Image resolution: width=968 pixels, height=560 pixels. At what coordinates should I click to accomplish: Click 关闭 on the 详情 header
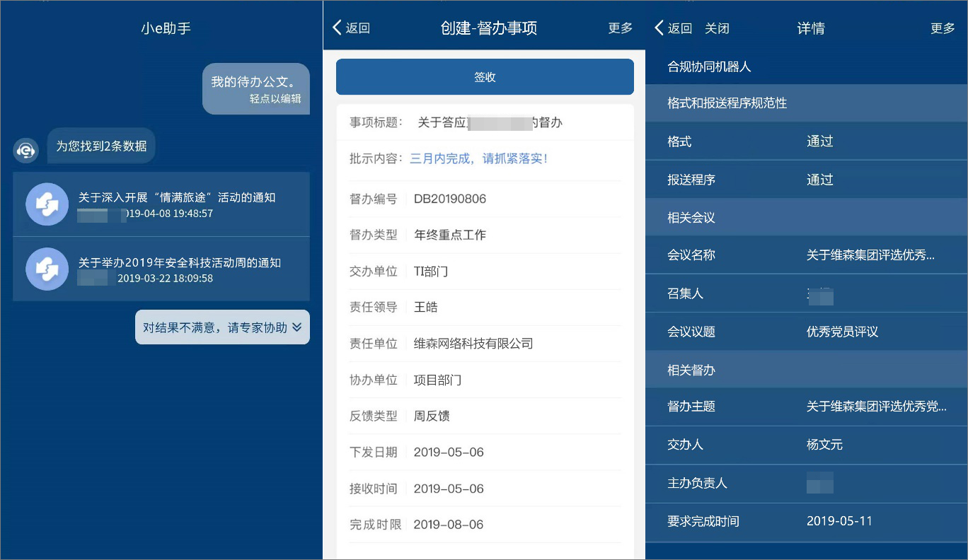click(x=717, y=28)
